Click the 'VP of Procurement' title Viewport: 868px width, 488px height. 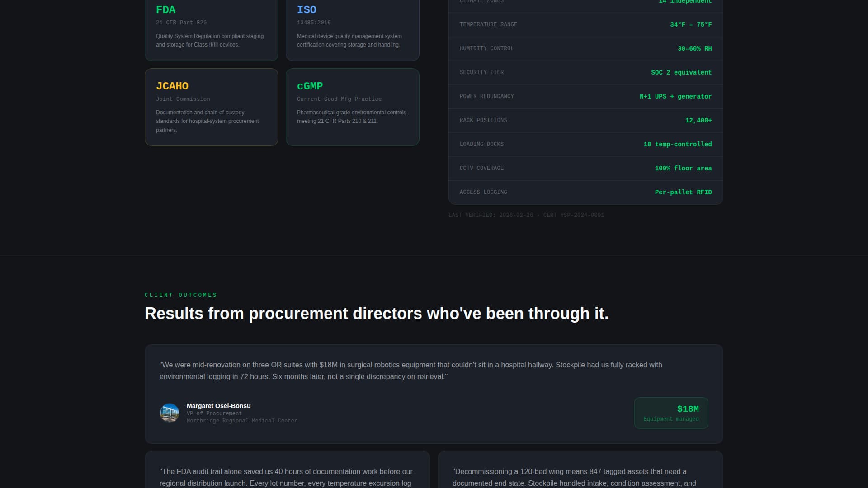[x=214, y=413]
